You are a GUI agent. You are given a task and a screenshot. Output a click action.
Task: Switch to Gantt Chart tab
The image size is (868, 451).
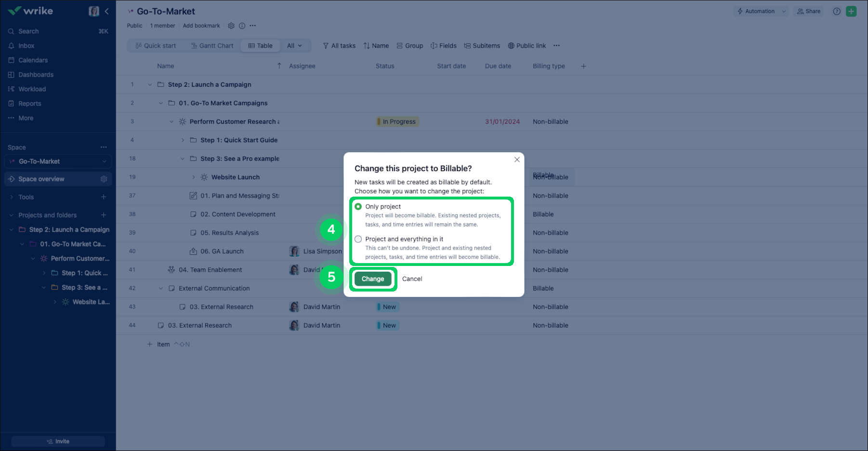(x=212, y=46)
